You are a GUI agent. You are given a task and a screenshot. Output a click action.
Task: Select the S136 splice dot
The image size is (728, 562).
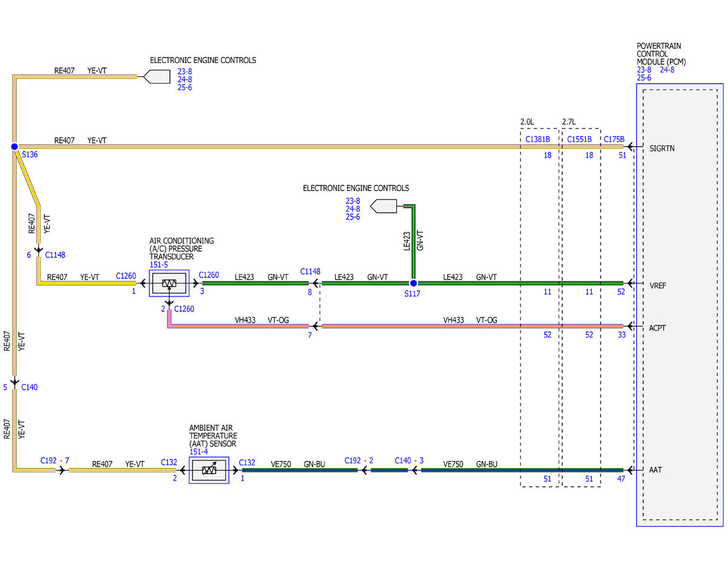tap(14, 147)
